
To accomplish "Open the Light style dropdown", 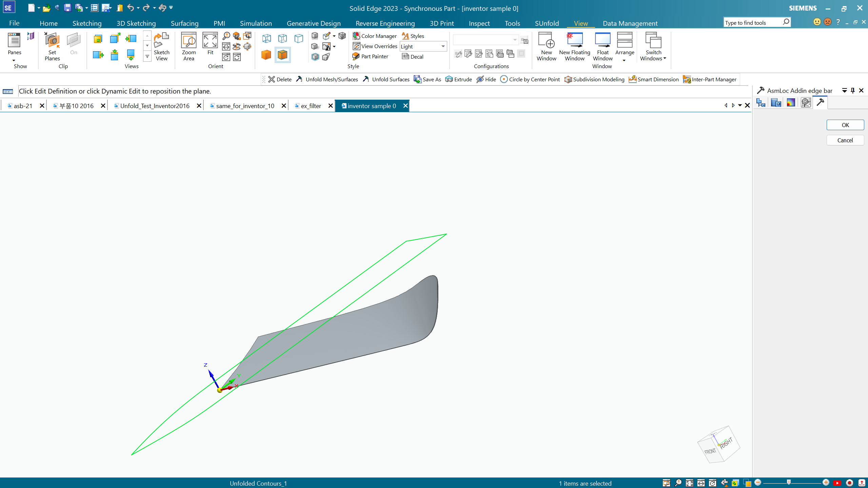I will (x=443, y=46).
